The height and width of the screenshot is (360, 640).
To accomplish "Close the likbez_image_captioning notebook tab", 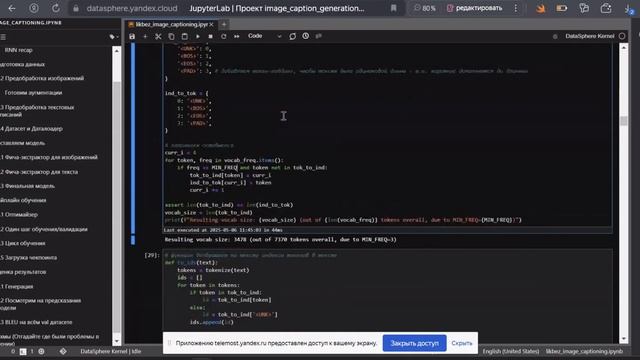I will (x=211, y=24).
